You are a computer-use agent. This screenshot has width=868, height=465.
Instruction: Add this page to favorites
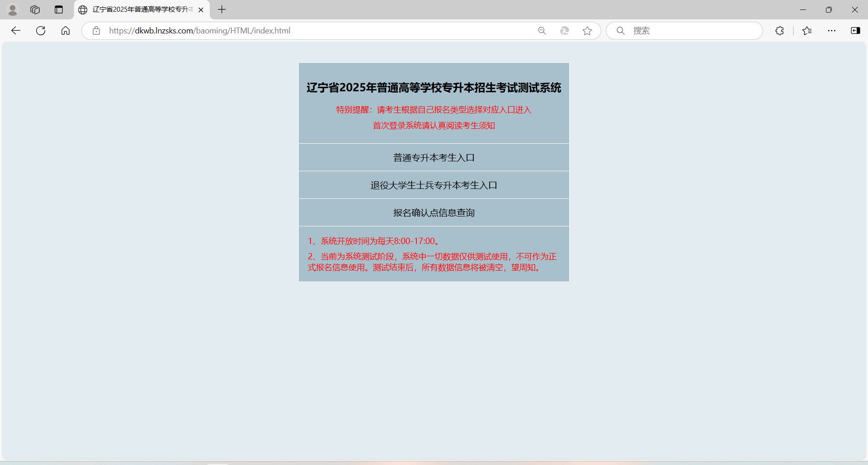tap(587, 31)
